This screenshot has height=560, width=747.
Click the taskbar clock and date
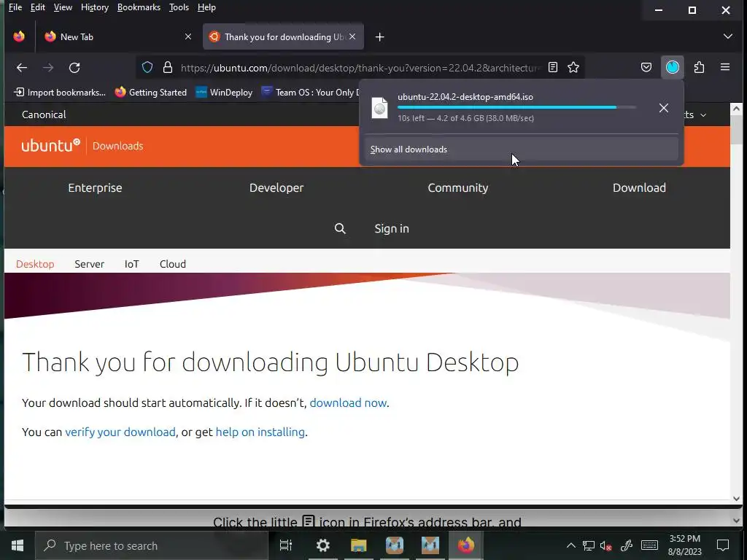(684, 545)
